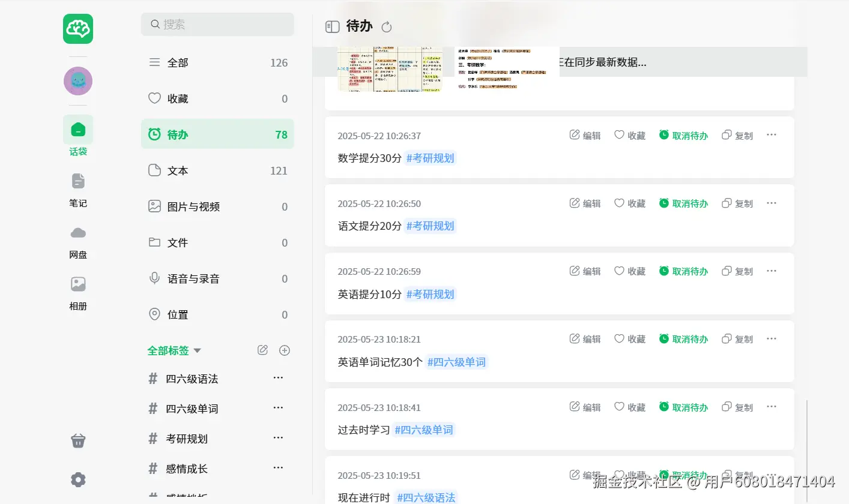Favorite the 过去时学习 note
This screenshot has height=504, width=849.
[630, 407]
